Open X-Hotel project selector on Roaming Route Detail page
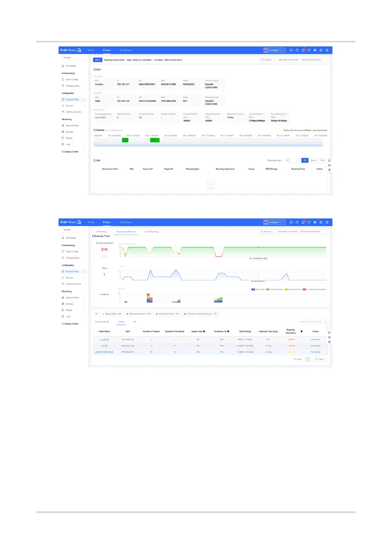This screenshot has height=554, width=392. click(x=73, y=58)
